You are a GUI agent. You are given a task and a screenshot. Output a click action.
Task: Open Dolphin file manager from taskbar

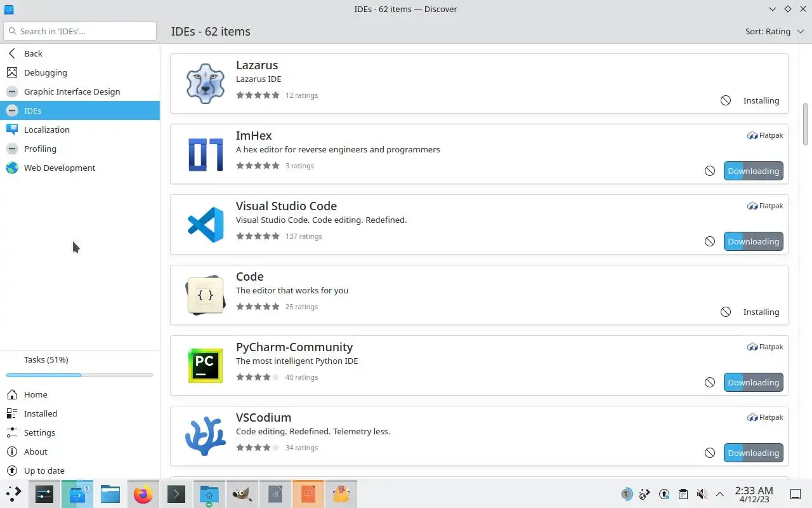(x=110, y=493)
